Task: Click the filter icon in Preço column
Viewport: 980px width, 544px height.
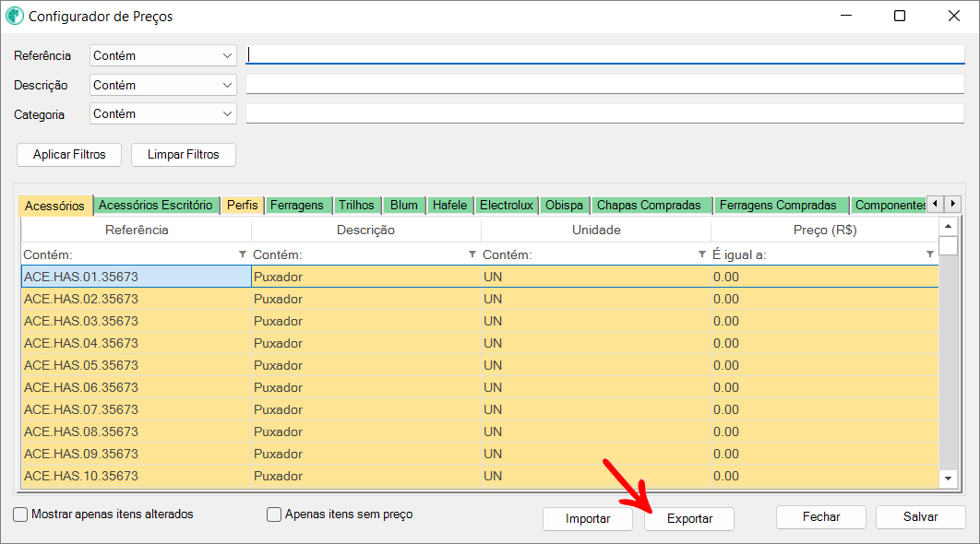Action: click(930, 254)
